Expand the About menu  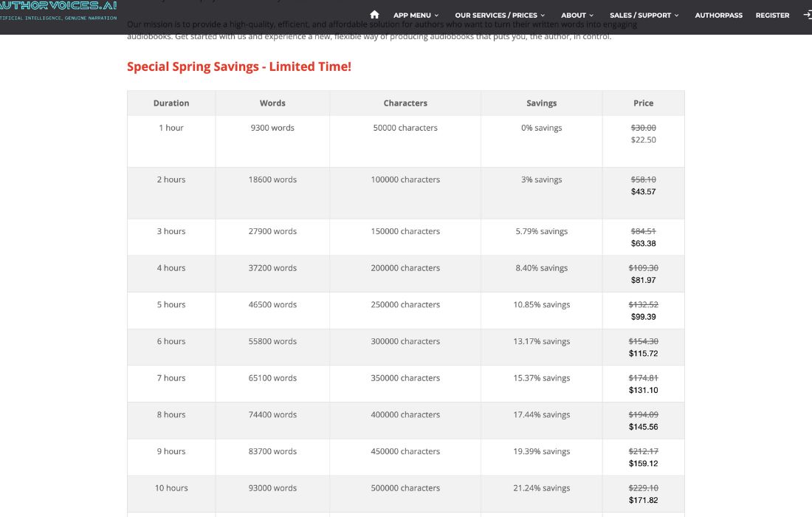click(x=577, y=15)
